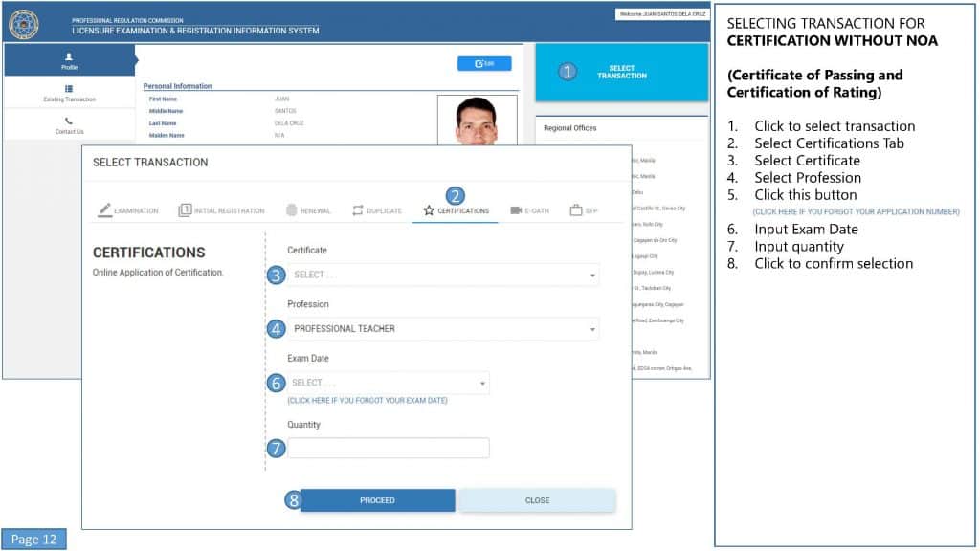The width and height of the screenshot is (980, 551).
Task: Select the Initial Registration tab icon
Action: [185, 210]
